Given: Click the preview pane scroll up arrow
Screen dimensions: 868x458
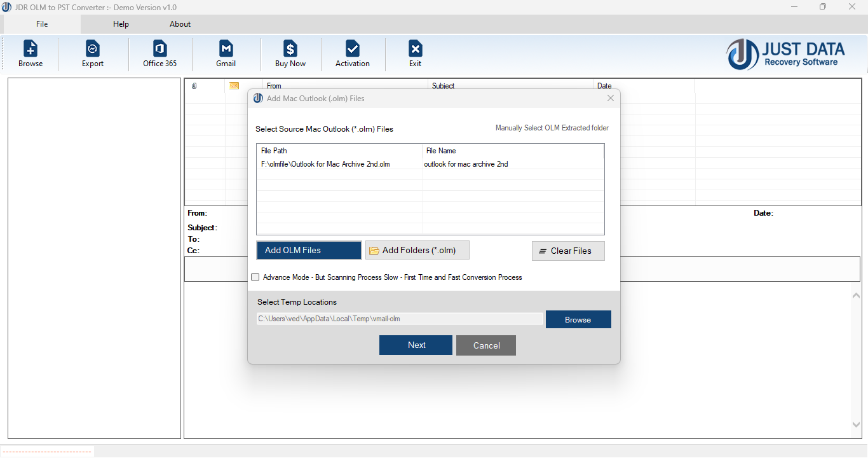Looking at the screenshot, I should click(855, 295).
